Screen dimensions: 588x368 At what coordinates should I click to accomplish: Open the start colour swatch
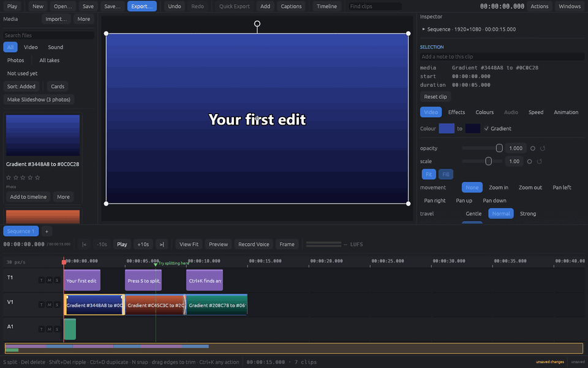pyautogui.click(x=447, y=128)
